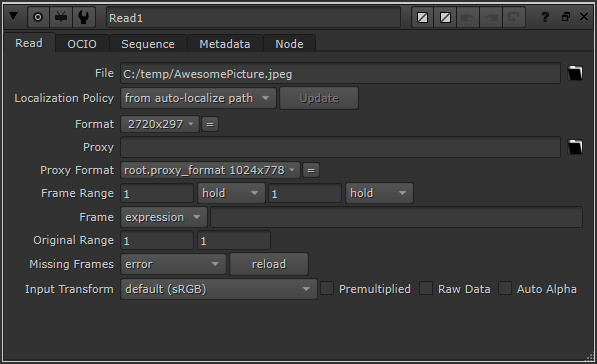Viewport: 597px width, 364px height.
Task: Switch to the OCIO tab
Action: tap(82, 44)
